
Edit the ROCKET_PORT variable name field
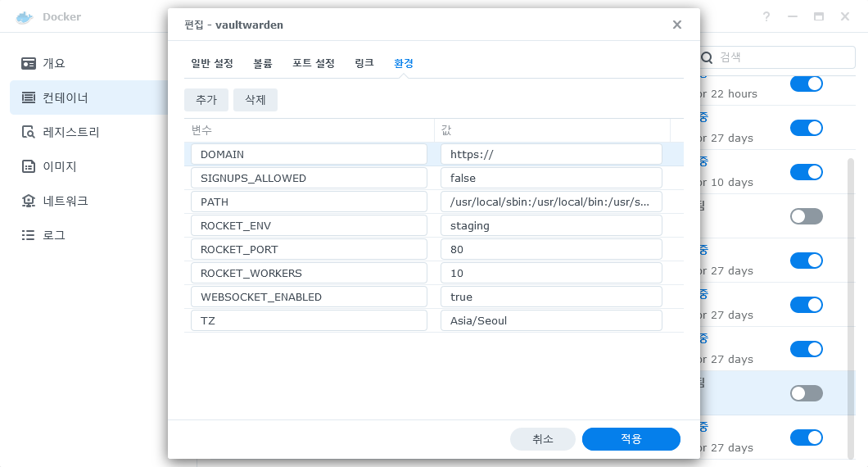tap(309, 249)
